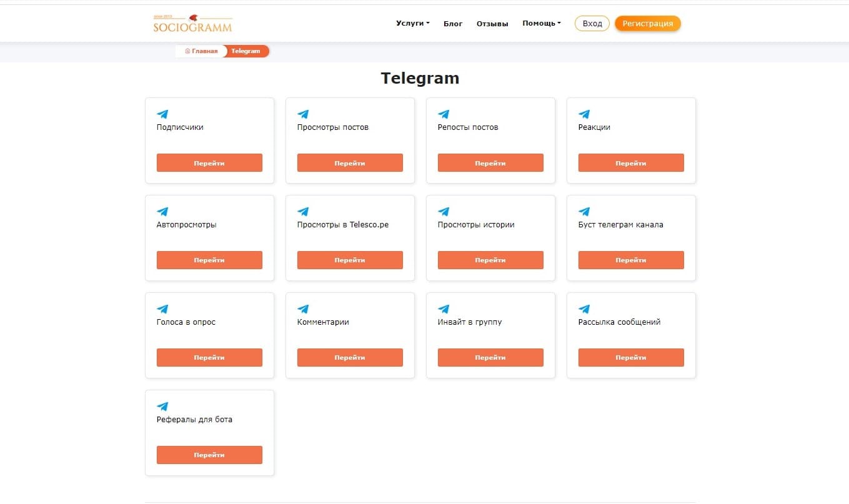This screenshot has height=504, width=849.
Task: Click the Telegram icon on Просмотры в Telesco.pe card
Action: click(303, 212)
